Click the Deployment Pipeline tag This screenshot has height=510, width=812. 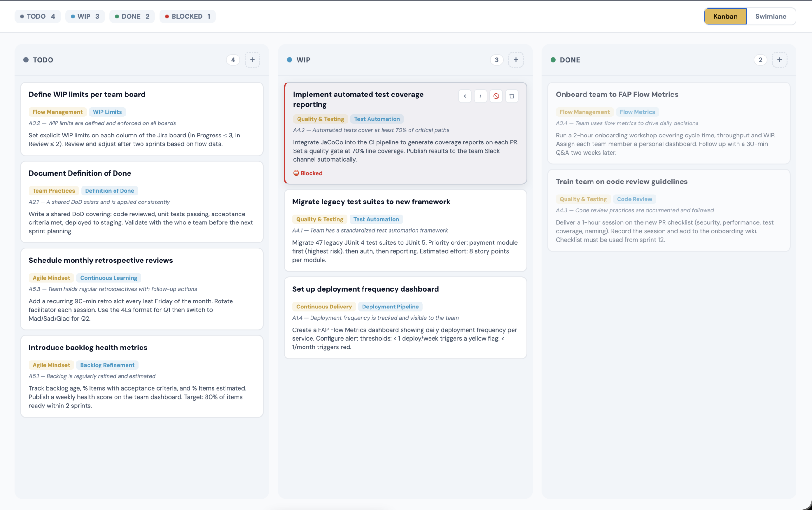(390, 307)
